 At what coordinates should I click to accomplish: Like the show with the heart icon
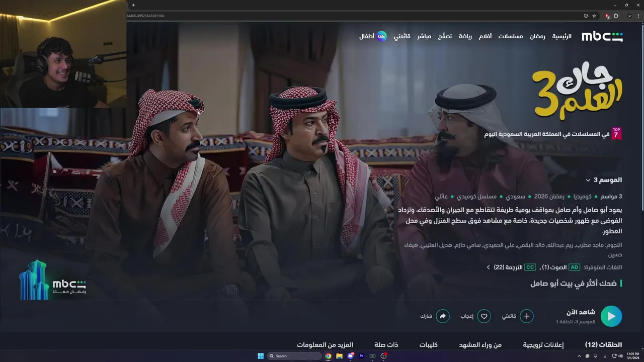[x=484, y=316]
